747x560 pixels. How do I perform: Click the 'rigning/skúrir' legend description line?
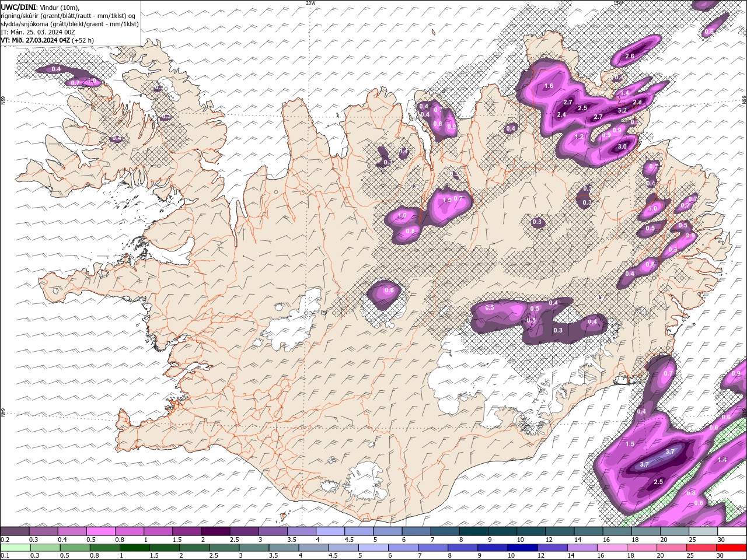(68, 15)
